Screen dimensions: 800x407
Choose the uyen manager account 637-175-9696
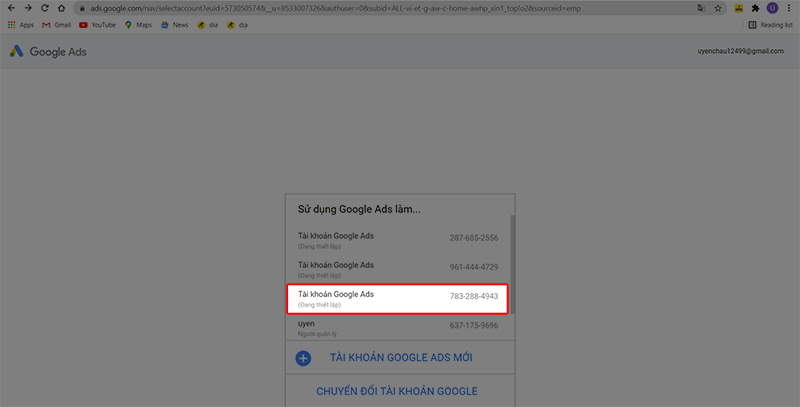[398, 327]
